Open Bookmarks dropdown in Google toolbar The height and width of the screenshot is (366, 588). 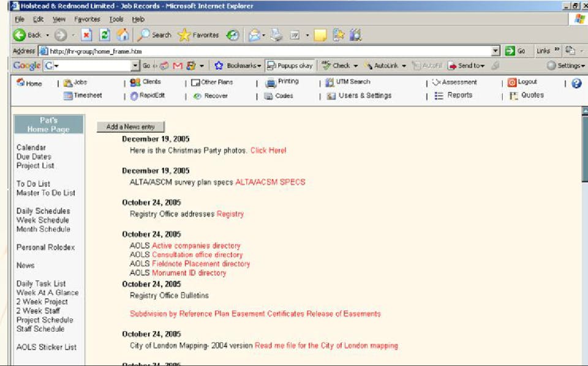click(238, 65)
